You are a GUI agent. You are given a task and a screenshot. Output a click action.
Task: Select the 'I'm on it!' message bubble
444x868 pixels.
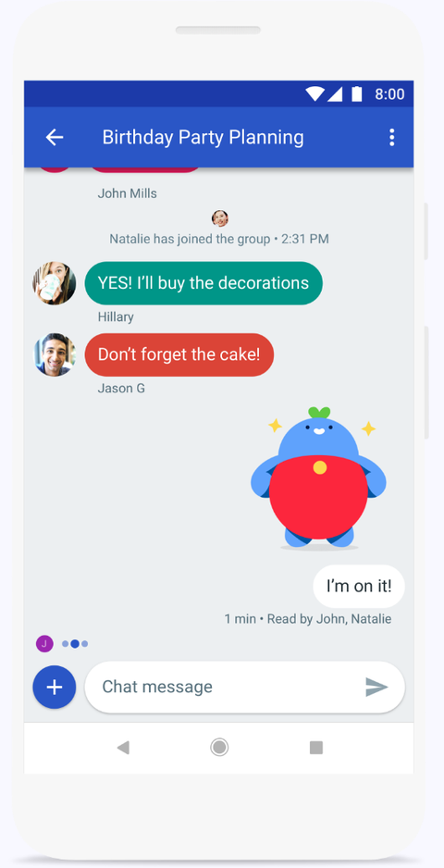359,587
